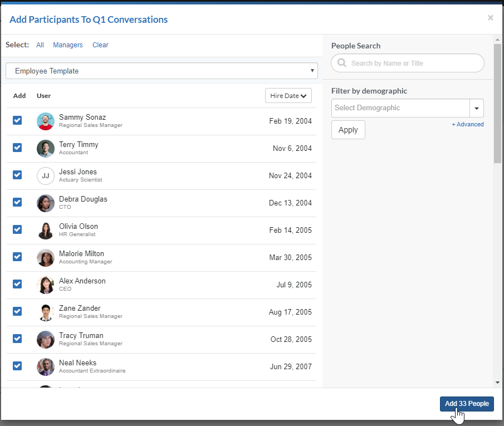This screenshot has width=504, height=426.
Task: Click the search magnifier icon
Action: point(342,63)
